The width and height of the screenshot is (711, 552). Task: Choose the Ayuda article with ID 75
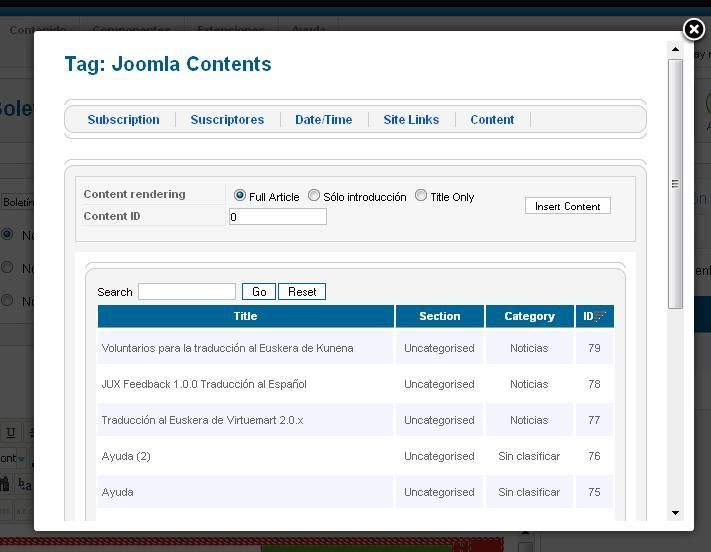117,492
